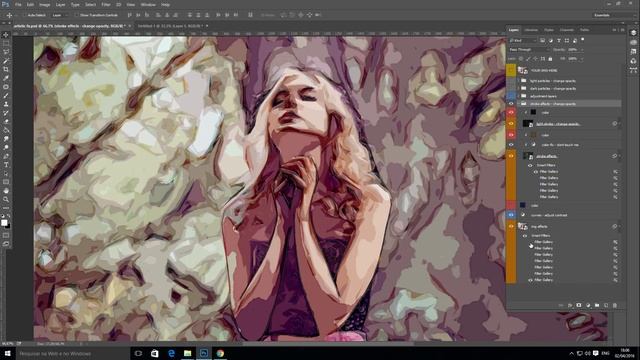Open the Filter menu
The height and width of the screenshot is (360, 640).
pyautogui.click(x=106, y=4)
